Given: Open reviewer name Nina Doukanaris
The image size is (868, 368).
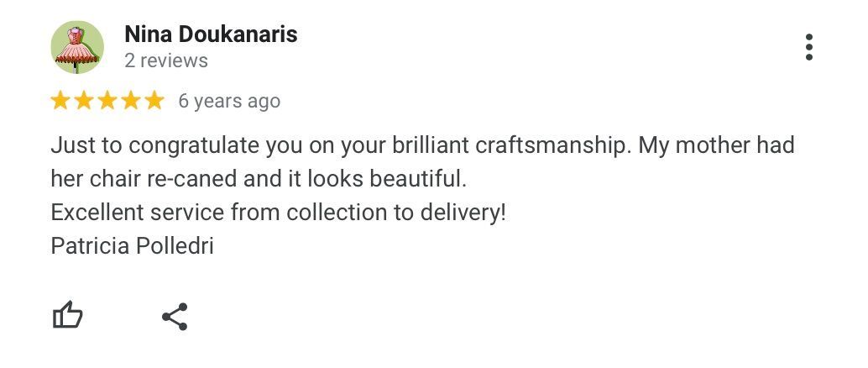Looking at the screenshot, I should 211,34.
